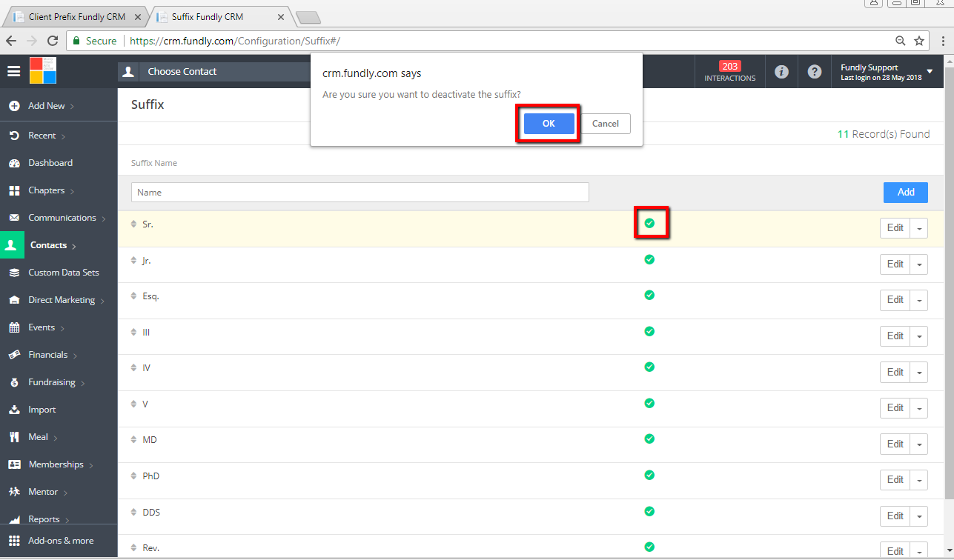The image size is (954, 560).
Task: Open the dropdown arrow next to Sr. Edit
Action: [x=919, y=228]
